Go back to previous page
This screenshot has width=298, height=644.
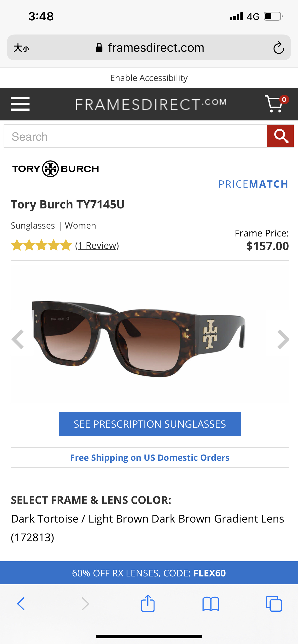pyautogui.click(x=21, y=604)
